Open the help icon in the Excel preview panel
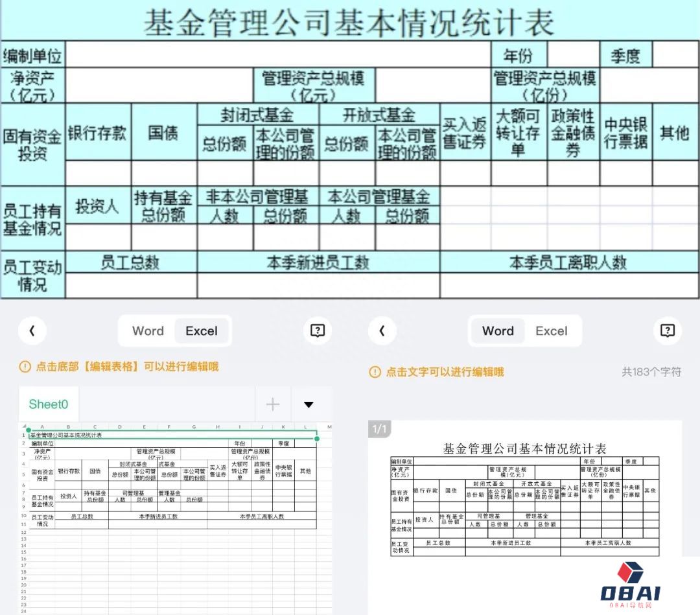 tap(318, 331)
